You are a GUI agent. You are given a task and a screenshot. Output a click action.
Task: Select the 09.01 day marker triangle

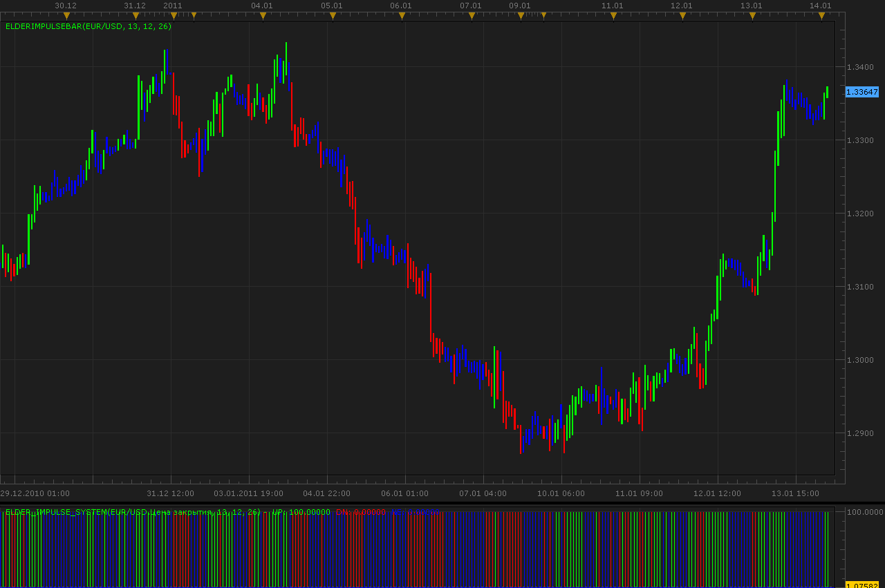[521, 15]
